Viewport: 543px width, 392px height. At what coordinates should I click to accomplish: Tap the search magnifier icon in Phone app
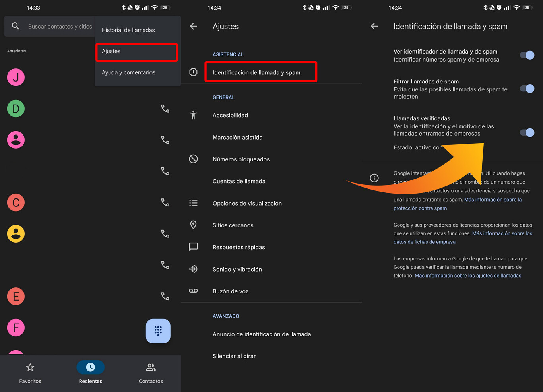[16, 26]
